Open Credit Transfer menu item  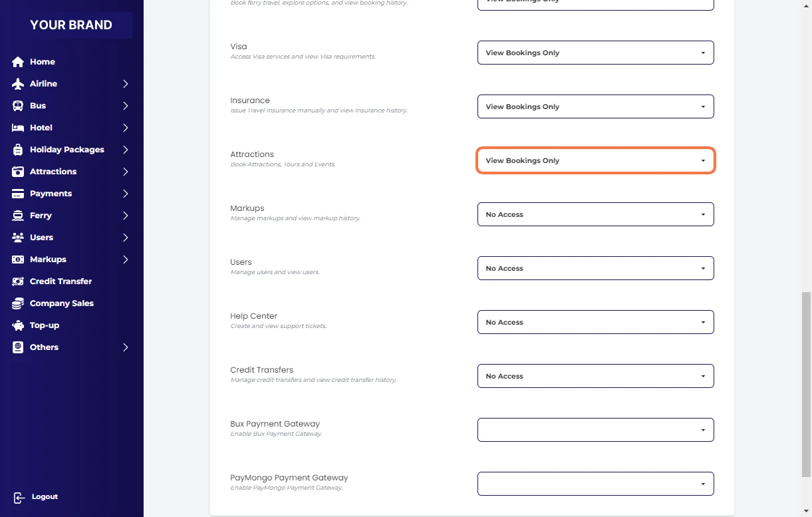point(61,281)
